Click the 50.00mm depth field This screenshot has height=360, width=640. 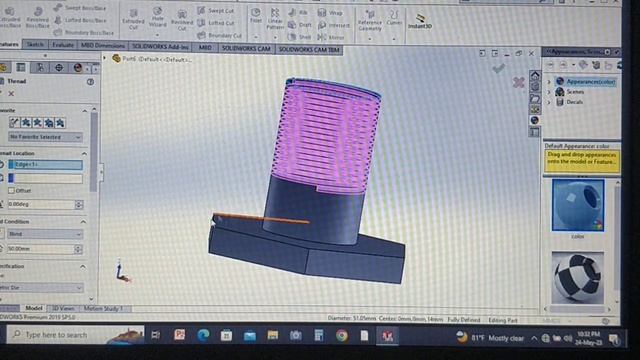40,249
